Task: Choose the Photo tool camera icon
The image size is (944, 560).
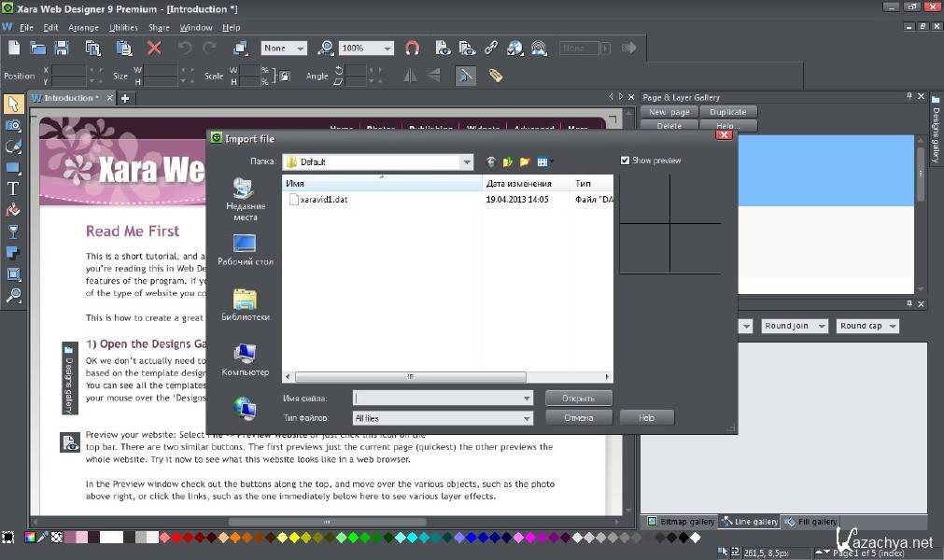Action: [13, 125]
